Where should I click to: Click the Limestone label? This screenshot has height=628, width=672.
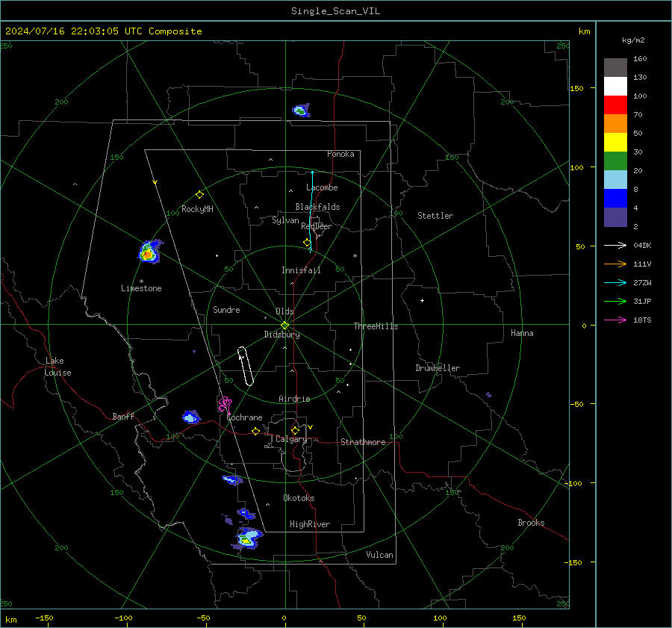click(x=141, y=288)
